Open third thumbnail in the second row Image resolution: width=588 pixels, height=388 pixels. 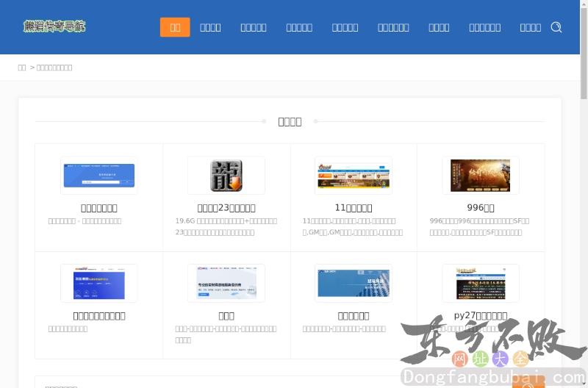pyautogui.click(x=354, y=284)
